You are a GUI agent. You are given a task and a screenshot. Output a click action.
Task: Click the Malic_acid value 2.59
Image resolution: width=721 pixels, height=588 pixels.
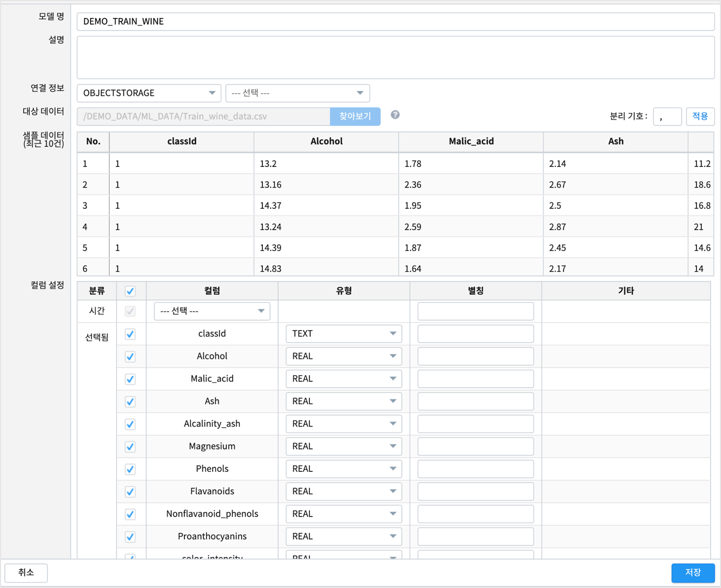tap(413, 227)
